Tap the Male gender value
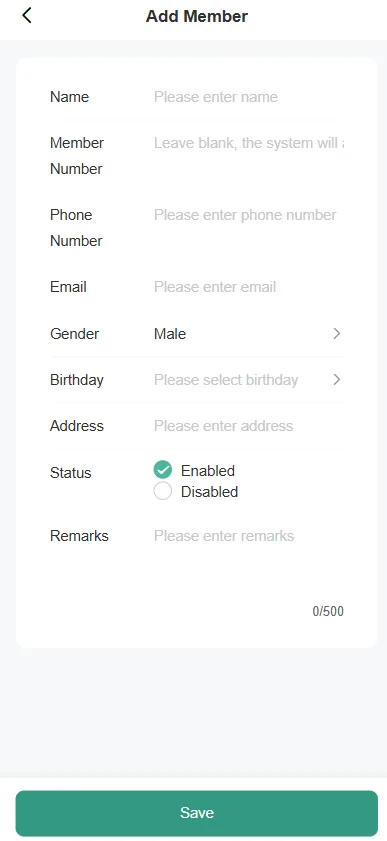The image size is (387, 841). [170, 334]
